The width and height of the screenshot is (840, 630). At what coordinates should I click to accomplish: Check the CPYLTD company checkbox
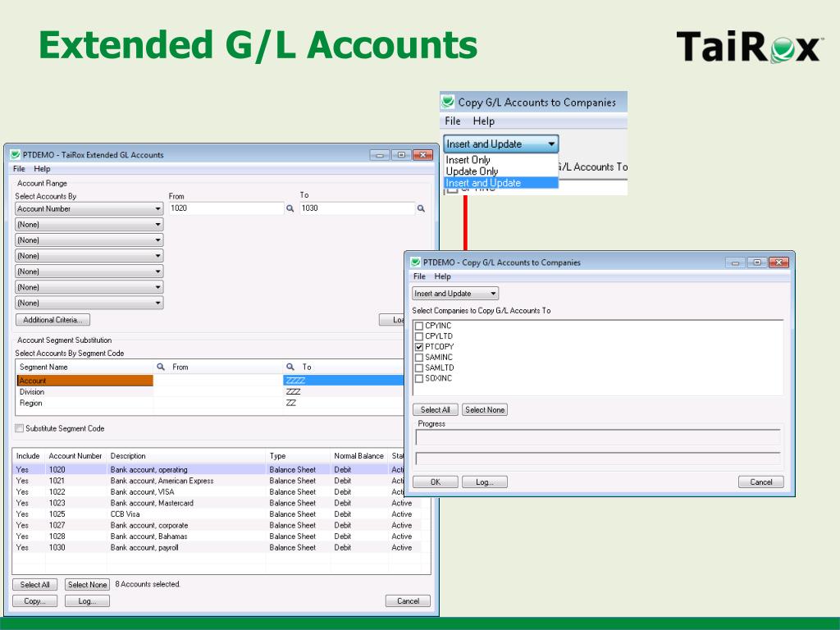point(419,336)
